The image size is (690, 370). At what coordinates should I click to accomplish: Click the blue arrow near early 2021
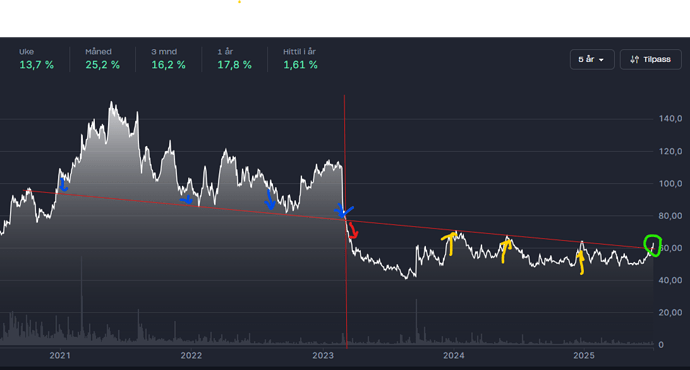[x=63, y=185]
